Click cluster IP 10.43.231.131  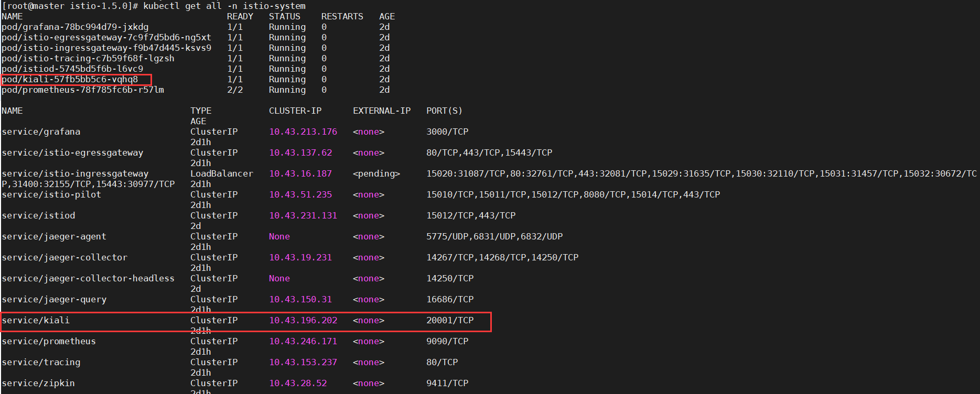(303, 216)
